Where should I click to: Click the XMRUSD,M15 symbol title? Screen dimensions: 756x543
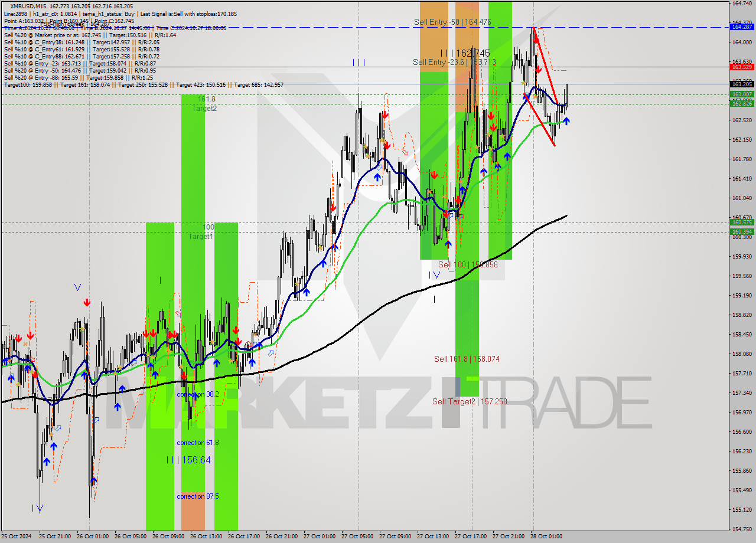[28, 6]
